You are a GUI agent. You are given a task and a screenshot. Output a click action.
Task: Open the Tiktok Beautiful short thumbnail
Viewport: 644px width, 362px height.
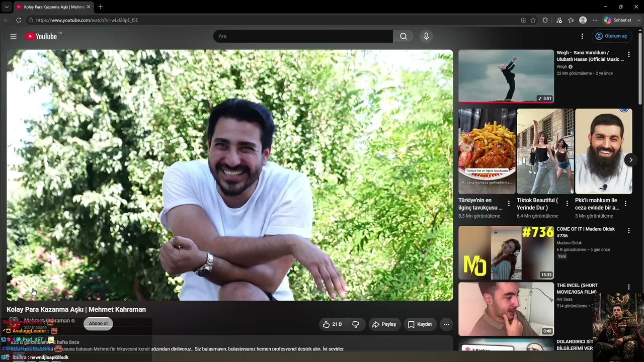[545, 151]
